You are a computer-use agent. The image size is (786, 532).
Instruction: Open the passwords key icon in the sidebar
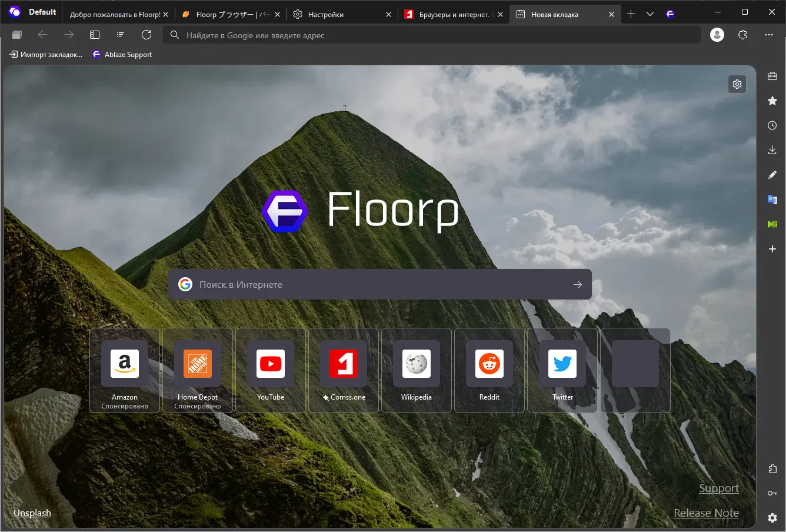(772, 493)
